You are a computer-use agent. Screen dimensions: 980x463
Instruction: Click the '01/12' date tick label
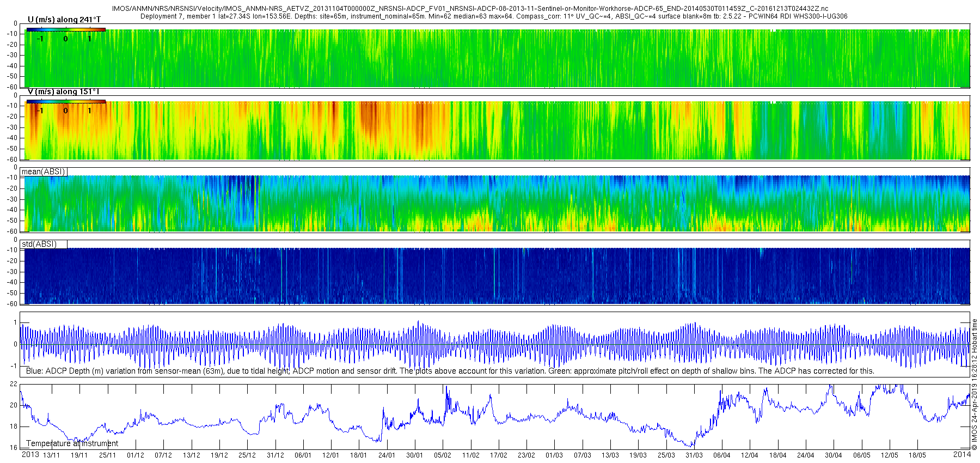coord(136,455)
